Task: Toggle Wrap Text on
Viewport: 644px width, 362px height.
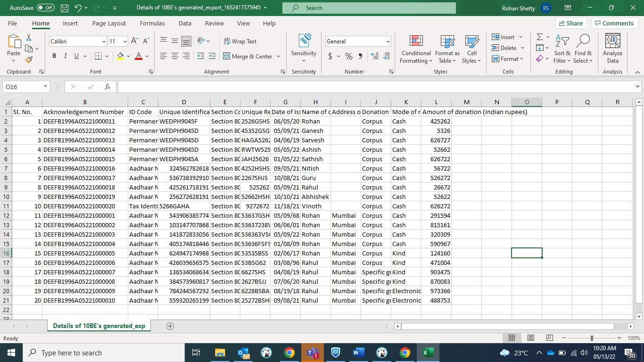Action: point(240,41)
